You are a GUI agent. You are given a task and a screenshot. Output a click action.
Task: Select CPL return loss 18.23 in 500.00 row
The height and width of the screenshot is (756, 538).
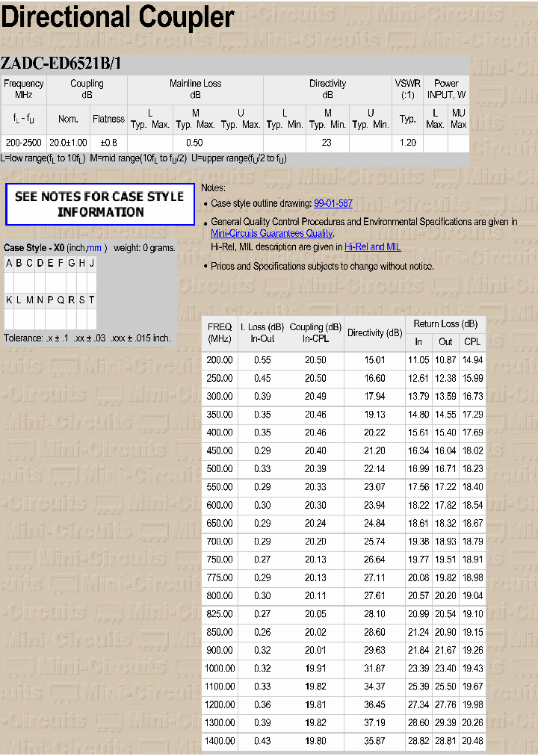pyautogui.click(x=472, y=469)
